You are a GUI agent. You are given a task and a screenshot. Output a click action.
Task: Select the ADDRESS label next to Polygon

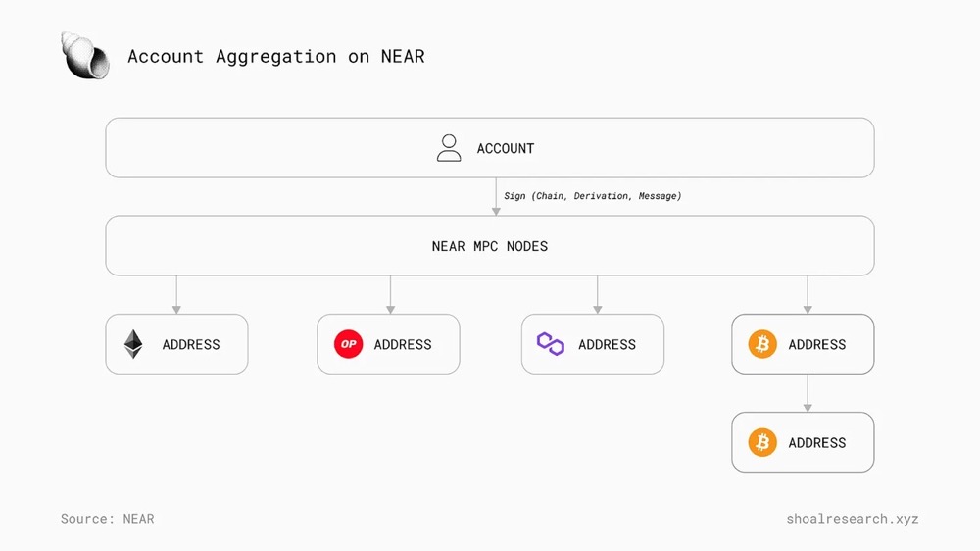coord(607,345)
